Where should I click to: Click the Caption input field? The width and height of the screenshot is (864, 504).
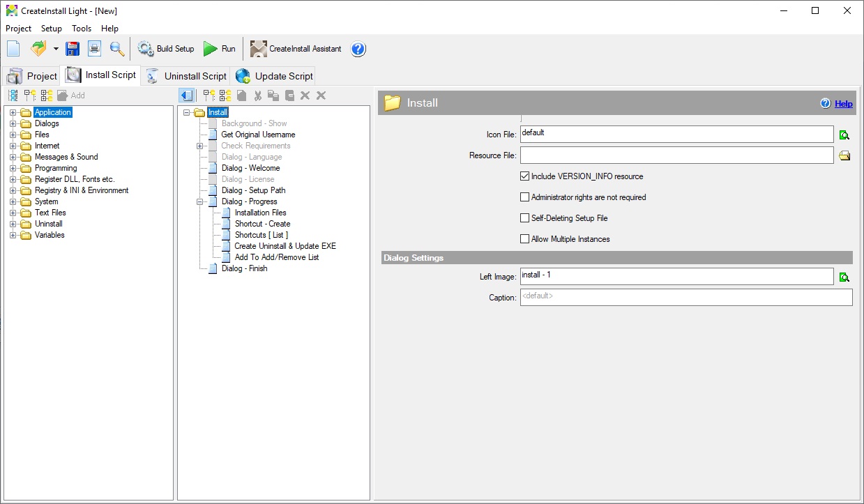(x=686, y=298)
